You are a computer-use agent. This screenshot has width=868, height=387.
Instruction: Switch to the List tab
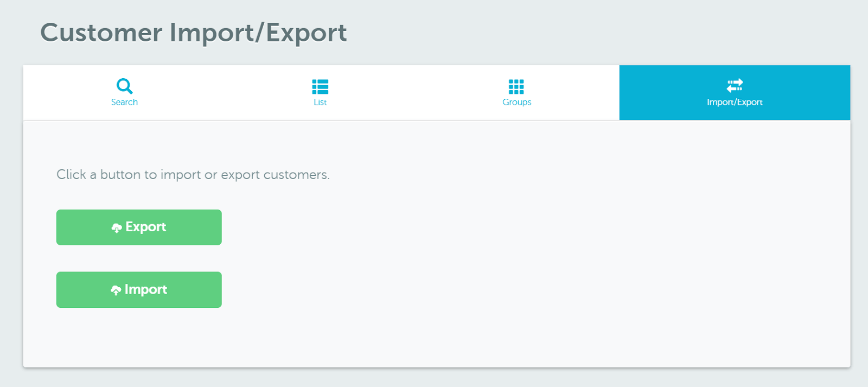[320, 93]
